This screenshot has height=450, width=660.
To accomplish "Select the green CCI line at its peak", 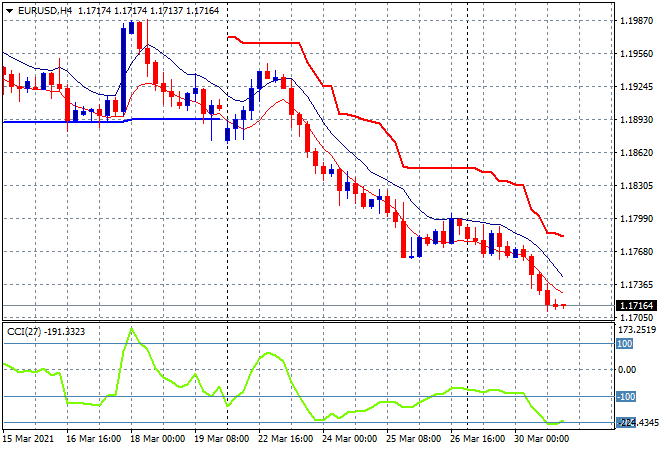I will point(130,328).
